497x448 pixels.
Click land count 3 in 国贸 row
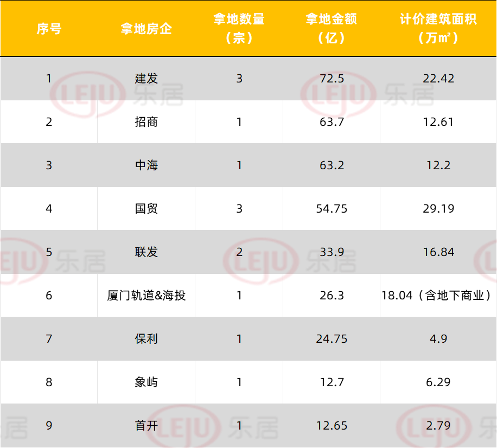coord(239,208)
